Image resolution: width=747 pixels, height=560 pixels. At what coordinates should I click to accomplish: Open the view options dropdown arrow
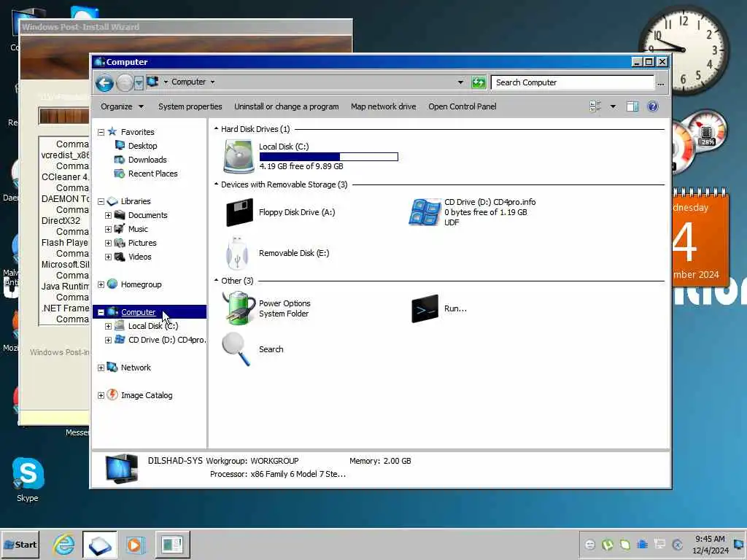coord(613,106)
